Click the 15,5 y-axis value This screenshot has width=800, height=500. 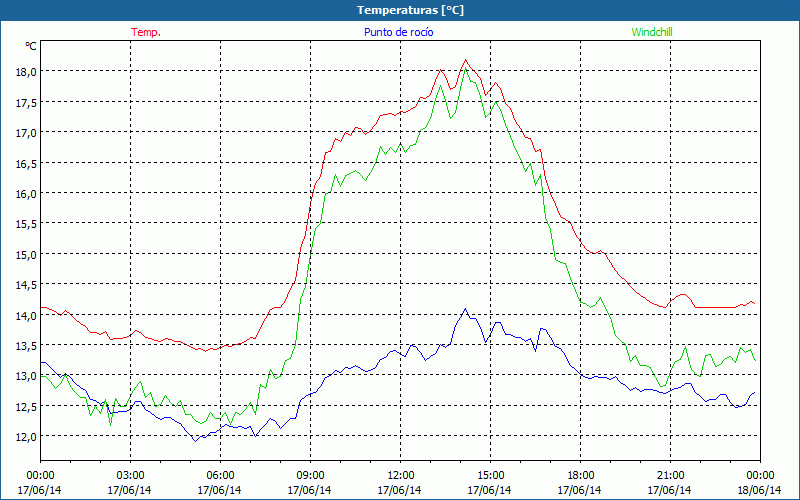(x=26, y=224)
